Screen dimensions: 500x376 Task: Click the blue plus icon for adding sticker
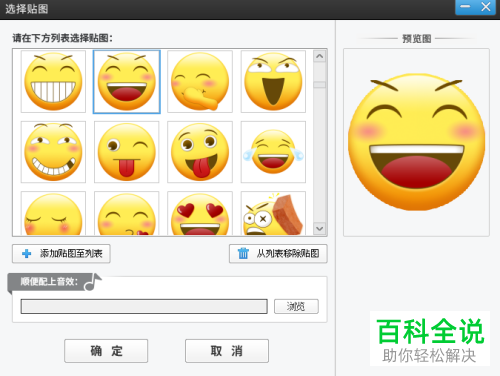(x=27, y=254)
